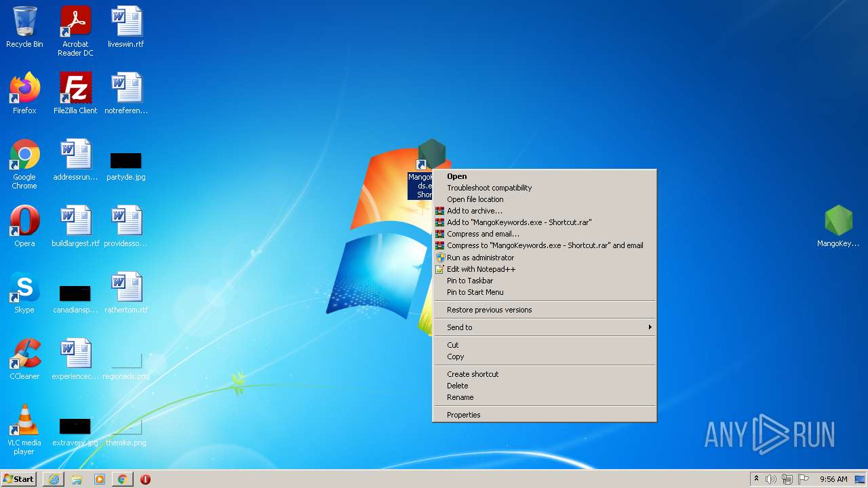Open Chrome from the taskbar
The image size is (868, 488).
click(x=123, y=479)
